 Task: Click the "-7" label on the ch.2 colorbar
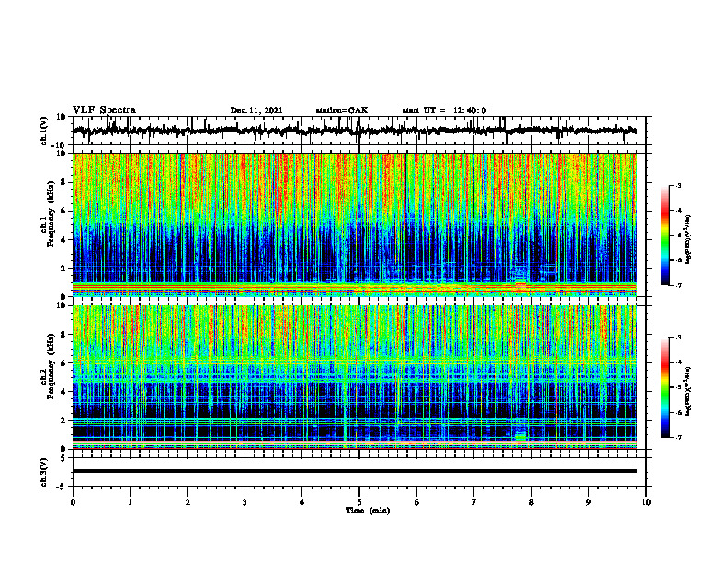678,437
